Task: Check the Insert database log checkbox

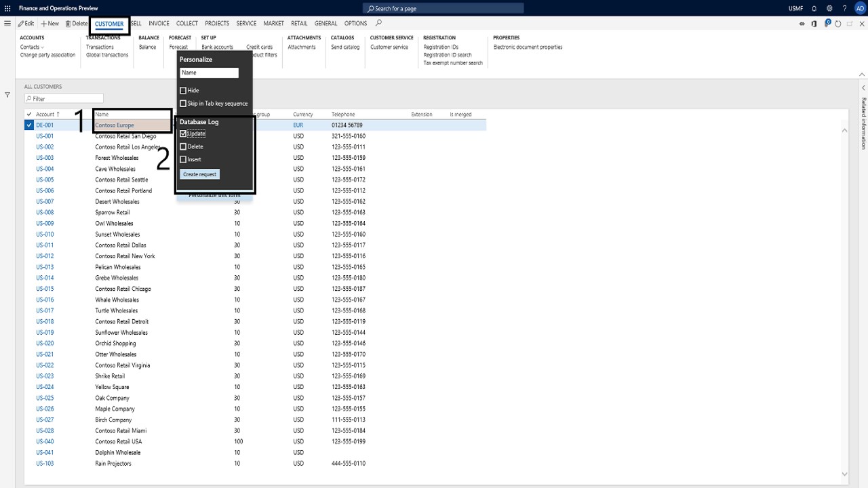Action: [183, 159]
